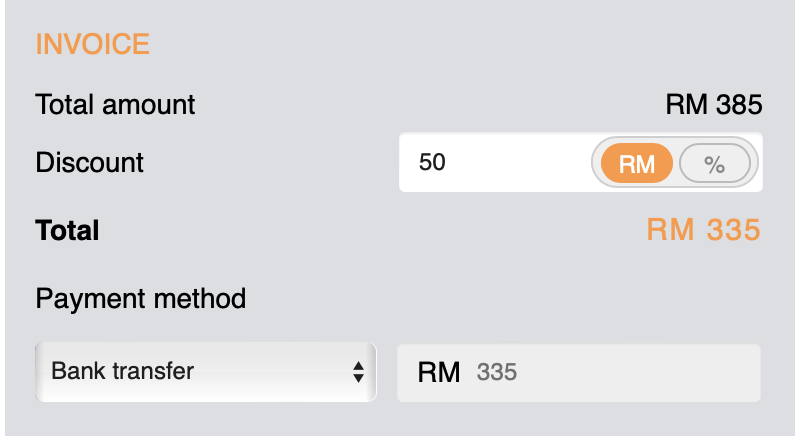This screenshot has width=800, height=438.
Task: Click the RM 385 total amount value
Action: pyautogui.click(x=713, y=104)
